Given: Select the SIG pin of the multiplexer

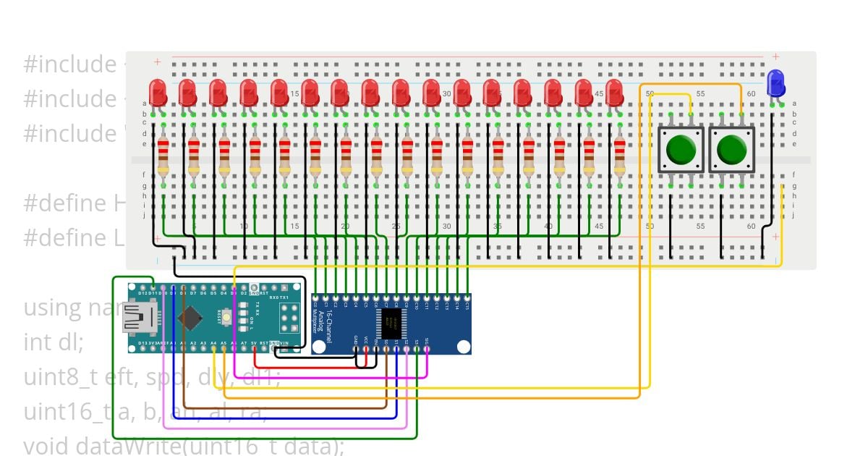Looking at the screenshot, I should click(x=426, y=349).
